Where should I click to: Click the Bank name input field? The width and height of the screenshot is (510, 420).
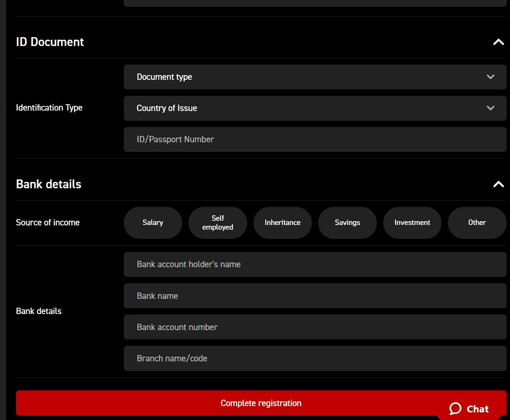point(315,296)
